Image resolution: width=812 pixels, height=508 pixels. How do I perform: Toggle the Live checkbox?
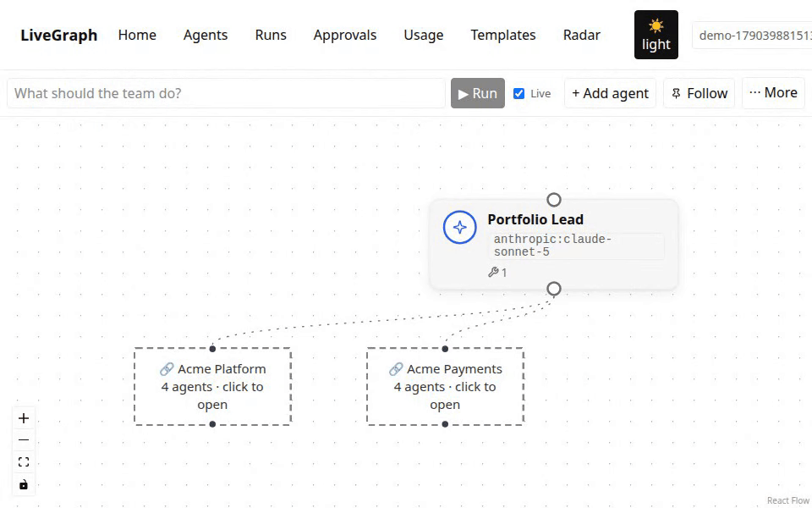518,93
